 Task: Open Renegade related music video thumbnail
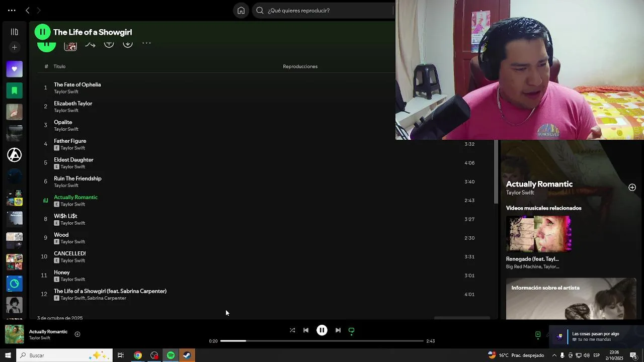click(539, 234)
